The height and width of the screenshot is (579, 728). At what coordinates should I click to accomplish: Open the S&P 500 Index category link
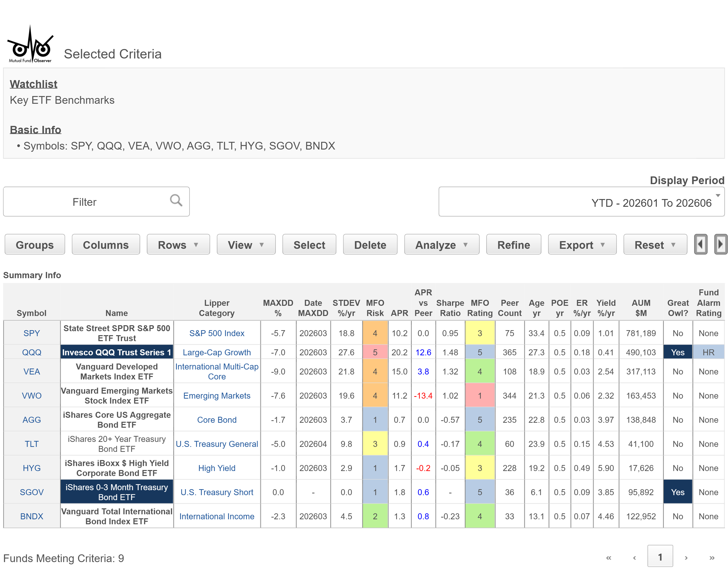[x=217, y=333]
